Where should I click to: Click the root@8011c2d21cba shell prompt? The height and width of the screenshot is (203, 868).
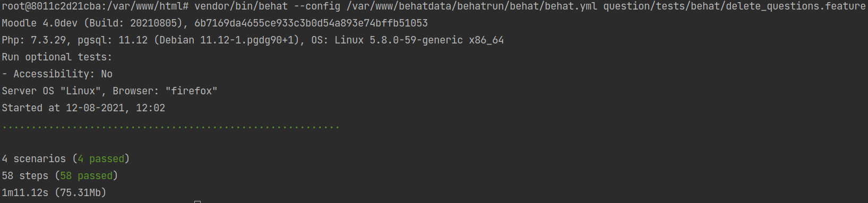[x=95, y=6]
